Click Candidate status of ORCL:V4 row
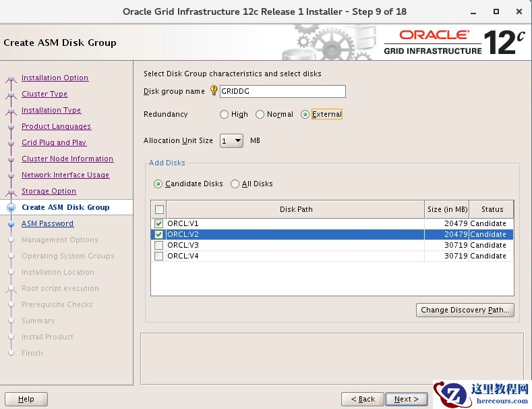Screen dimensions: 532x409 (x=488, y=256)
